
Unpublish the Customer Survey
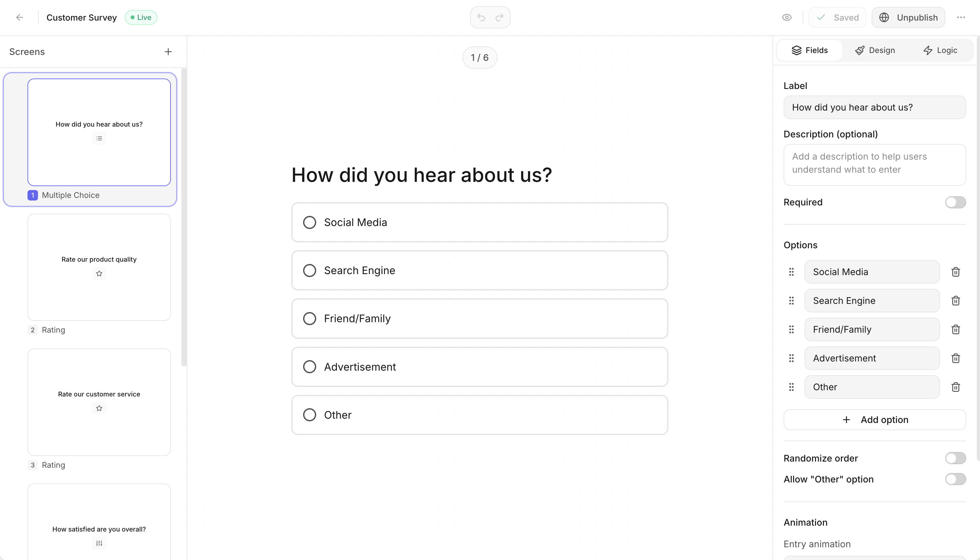(908, 17)
